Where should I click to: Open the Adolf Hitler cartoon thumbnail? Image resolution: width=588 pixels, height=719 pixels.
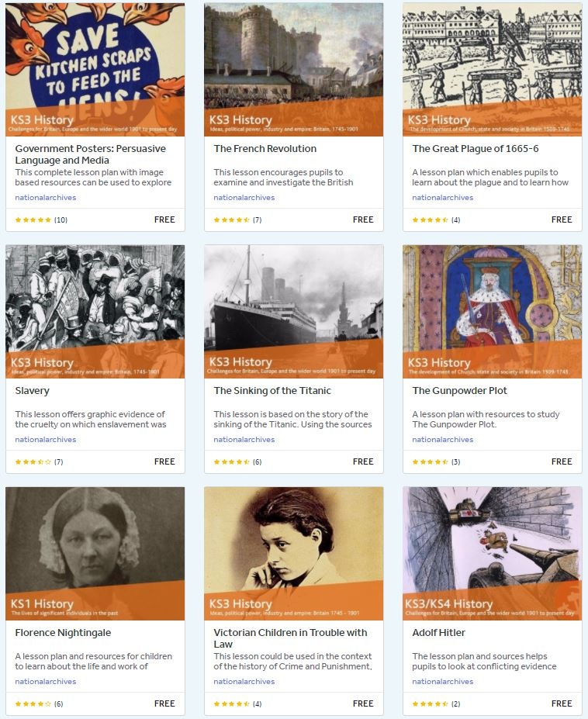pos(492,554)
